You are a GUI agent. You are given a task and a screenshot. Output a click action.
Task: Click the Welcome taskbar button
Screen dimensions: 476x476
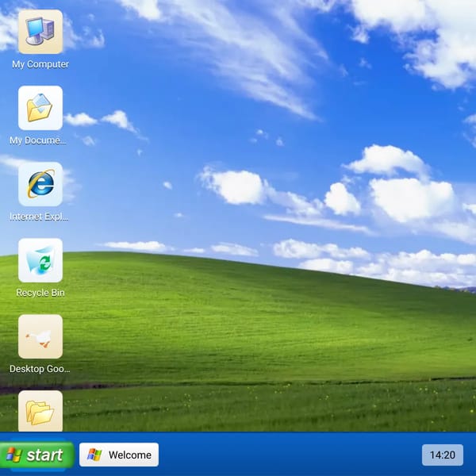coord(119,455)
